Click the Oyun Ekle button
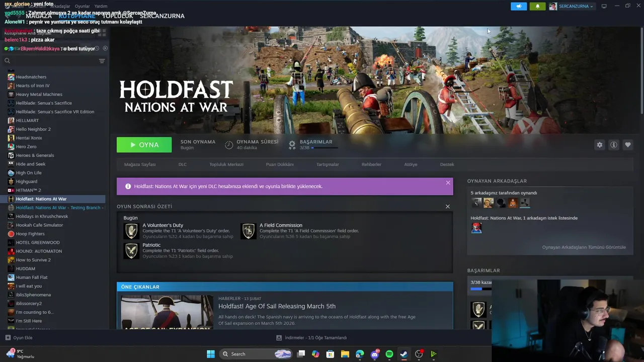The height and width of the screenshot is (362, 644). coord(19,338)
